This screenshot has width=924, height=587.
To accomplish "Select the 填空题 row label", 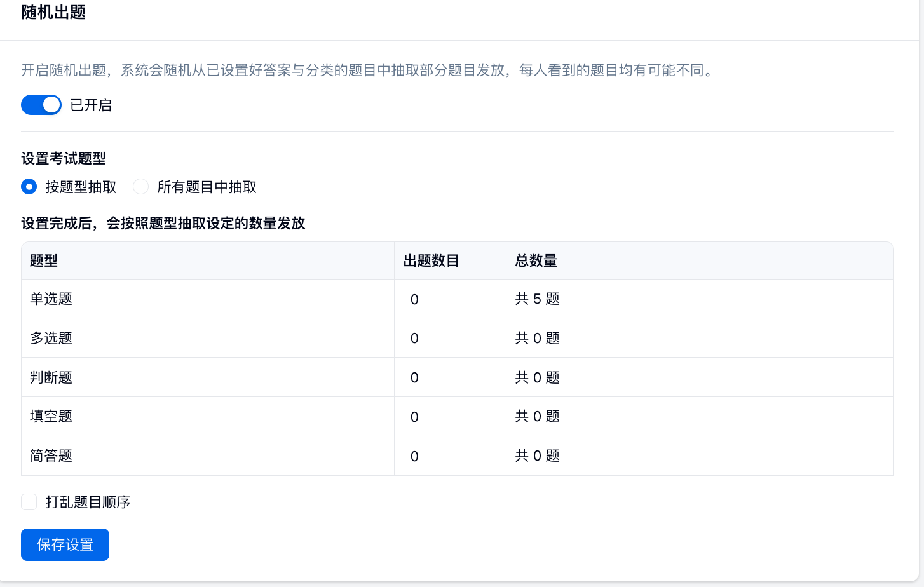I will pos(51,416).
